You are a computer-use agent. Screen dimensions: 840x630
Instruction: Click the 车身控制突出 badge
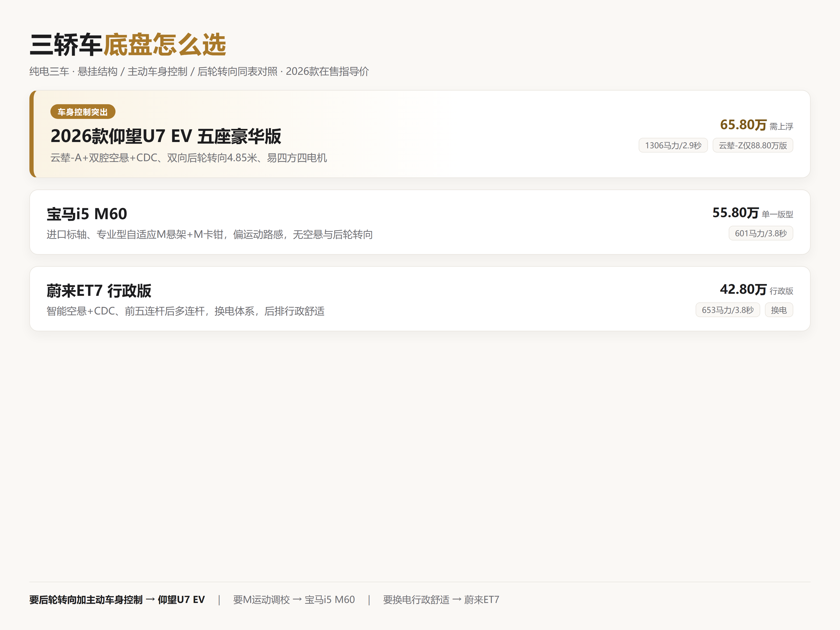83,112
